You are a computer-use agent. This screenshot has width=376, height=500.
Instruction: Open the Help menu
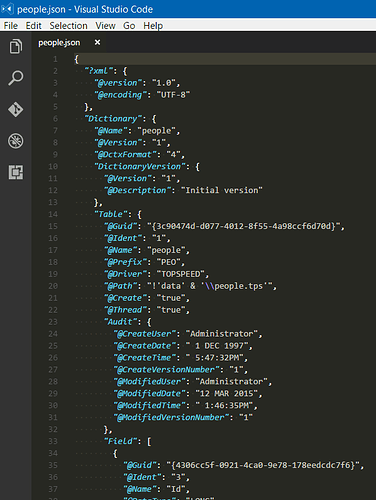pos(153,26)
